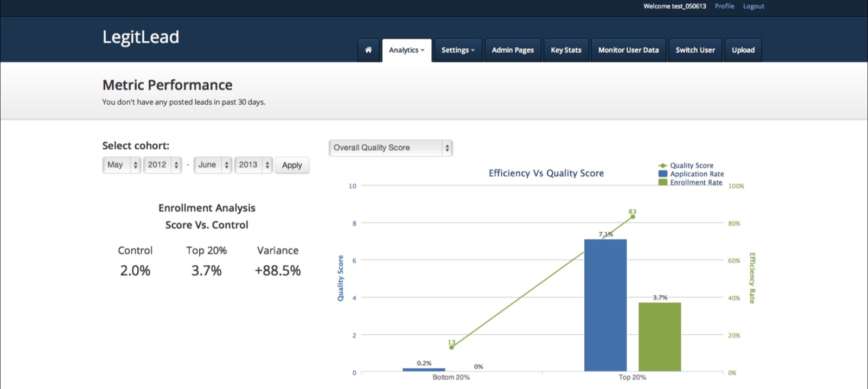Open Admin Pages tab
The height and width of the screenshot is (389, 868).
coord(513,50)
